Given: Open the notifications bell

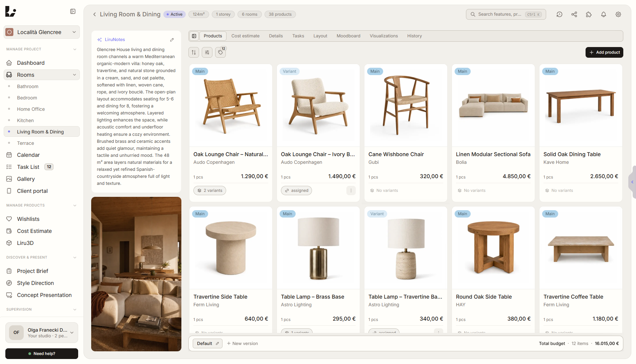Looking at the screenshot, I should [604, 14].
